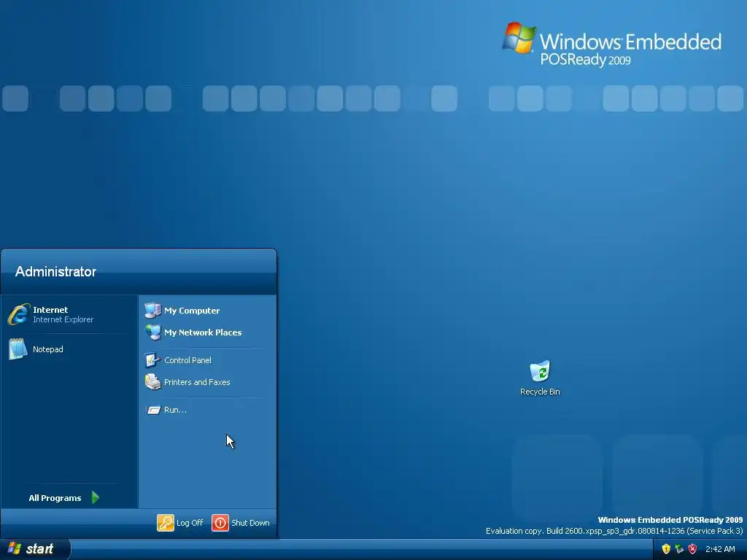Click the yellow security shield tray icon
The height and width of the screenshot is (560, 747).
click(x=666, y=549)
